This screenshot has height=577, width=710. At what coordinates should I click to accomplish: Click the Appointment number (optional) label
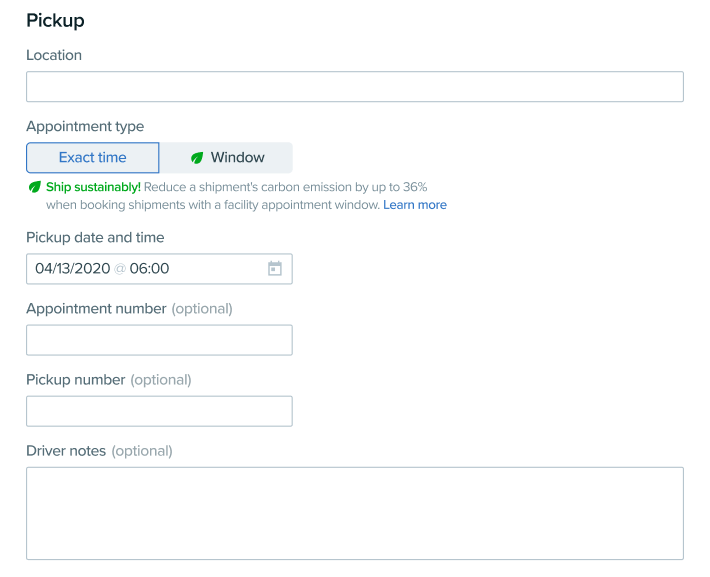tap(130, 309)
